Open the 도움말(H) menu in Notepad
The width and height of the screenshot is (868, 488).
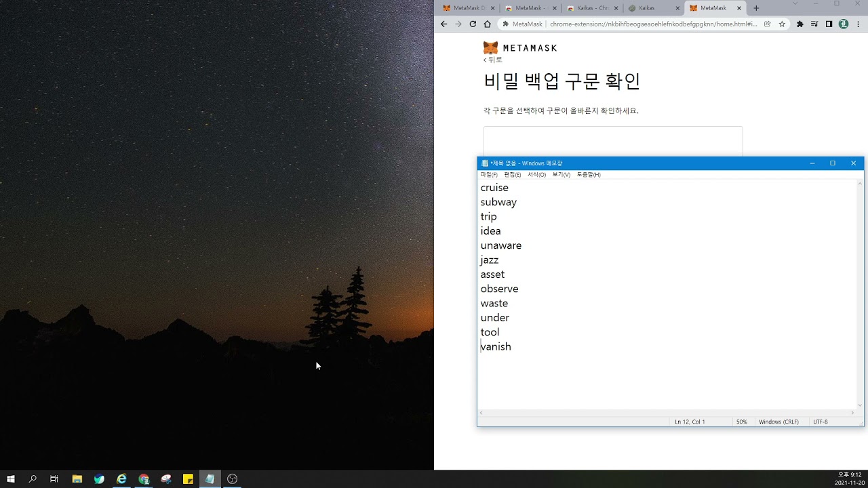pos(589,175)
